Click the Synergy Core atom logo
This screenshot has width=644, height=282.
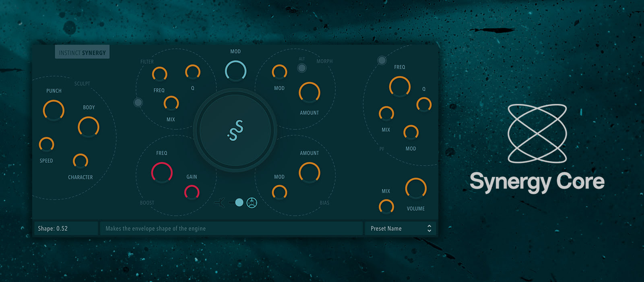tap(537, 133)
